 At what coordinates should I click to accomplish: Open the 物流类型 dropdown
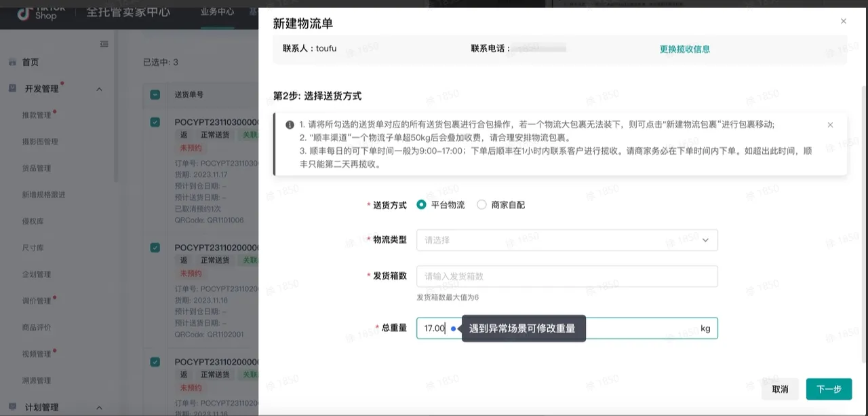coord(567,240)
